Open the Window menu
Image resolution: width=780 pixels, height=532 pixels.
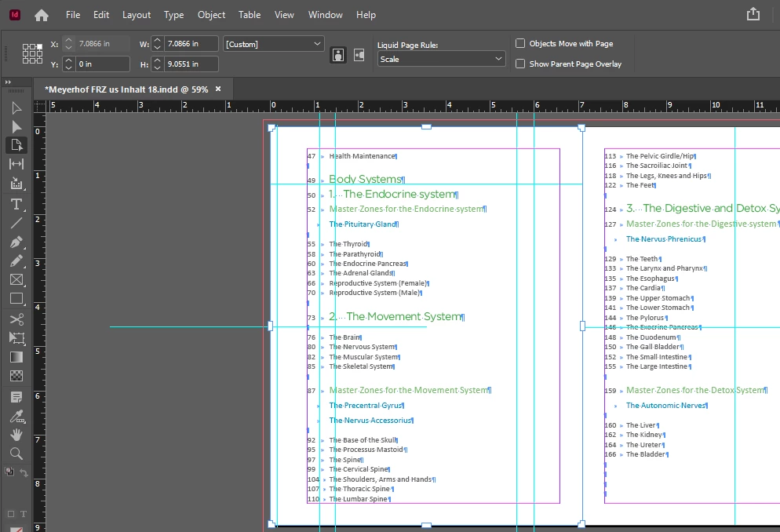[326, 15]
